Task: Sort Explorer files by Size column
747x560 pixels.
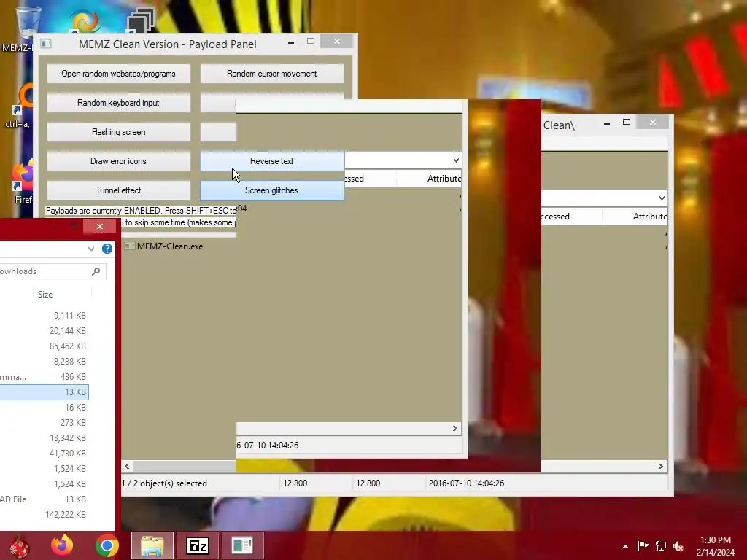Action: (45, 295)
